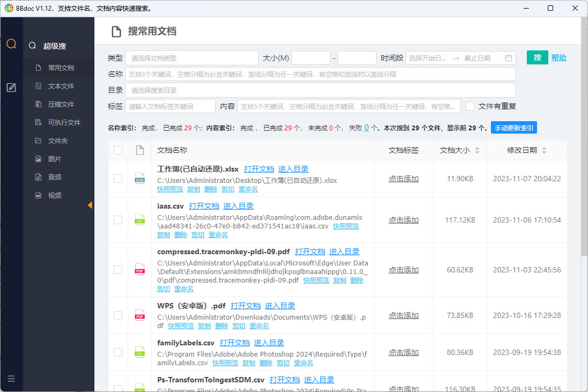The width and height of the screenshot is (588, 392).
Task: Click 打开文档 for Ps-TransformToIngestSDM.csv
Action: pyautogui.click(x=285, y=380)
